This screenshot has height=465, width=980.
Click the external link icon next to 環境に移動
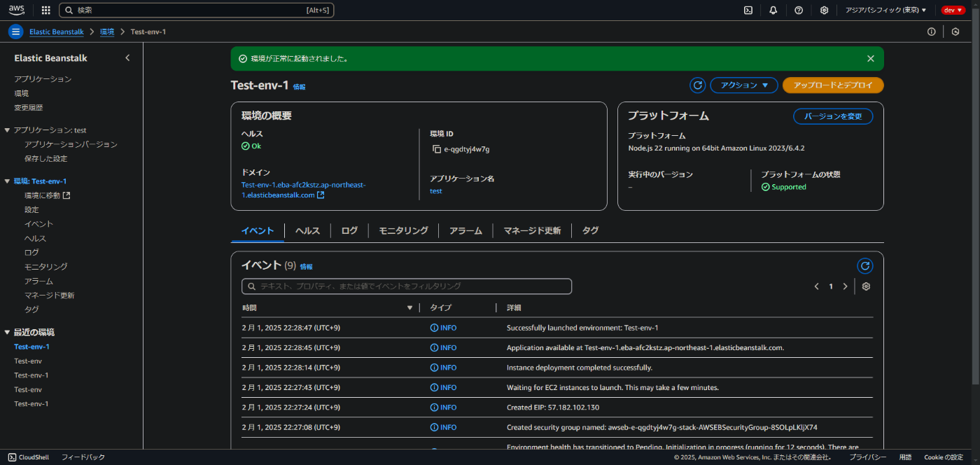[66, 195]
